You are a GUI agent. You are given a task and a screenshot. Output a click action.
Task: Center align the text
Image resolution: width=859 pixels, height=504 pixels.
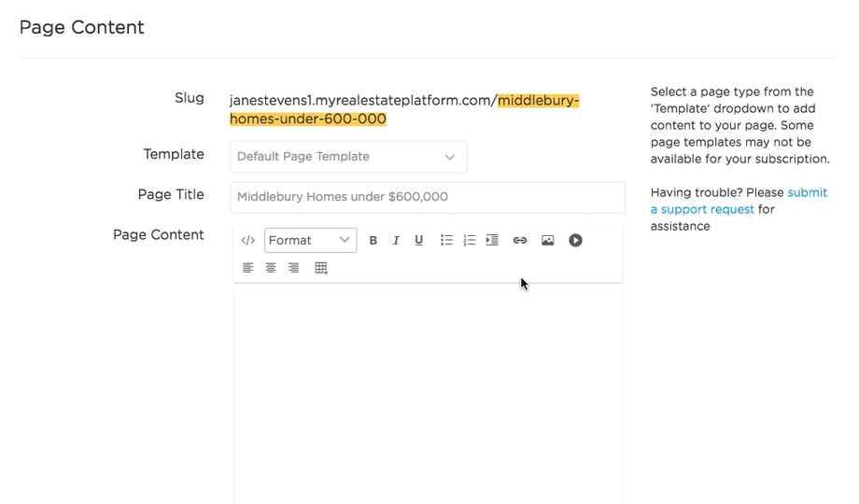[x=271, y=268]
